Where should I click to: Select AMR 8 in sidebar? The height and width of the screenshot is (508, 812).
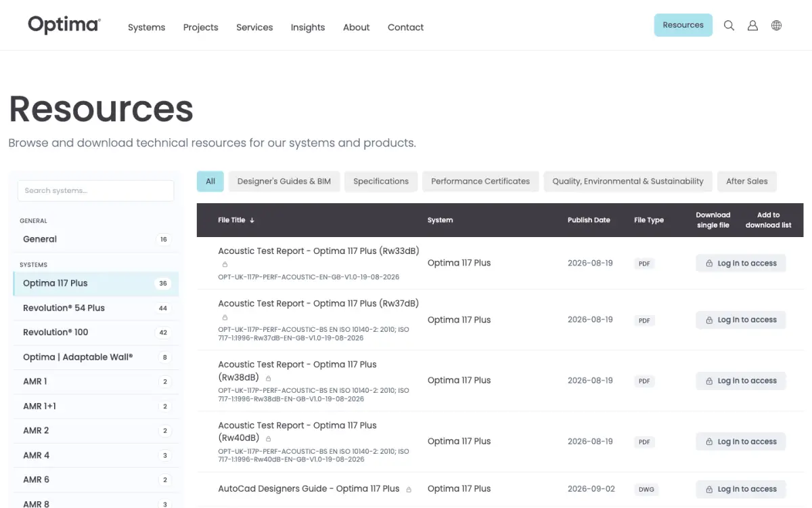tap(96, 501)
